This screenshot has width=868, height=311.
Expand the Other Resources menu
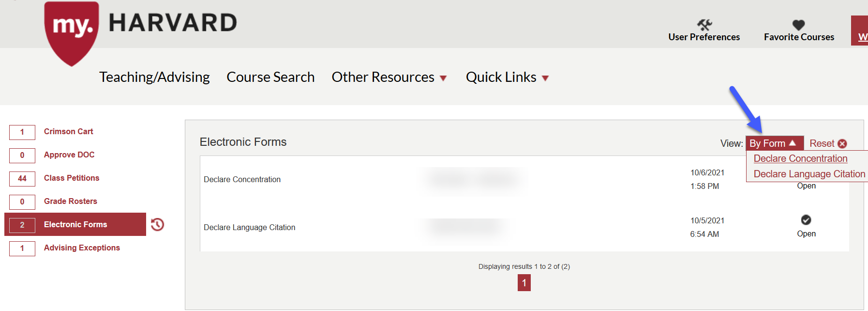389,78
